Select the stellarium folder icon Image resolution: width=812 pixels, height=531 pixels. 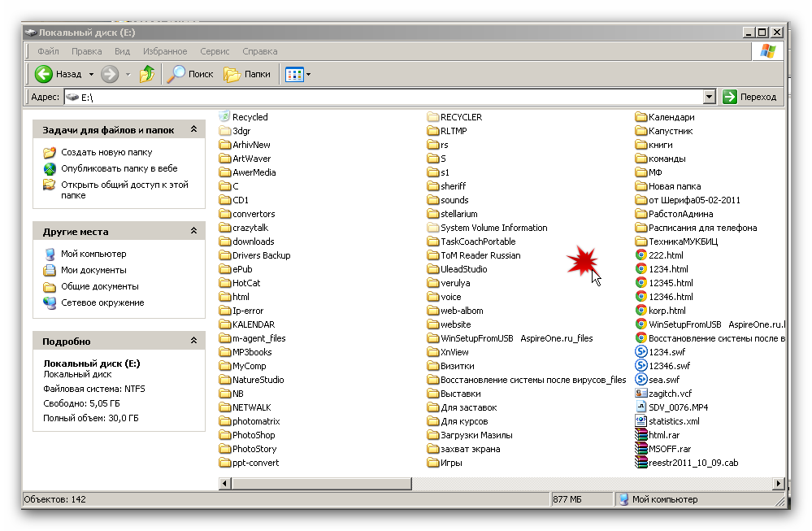(x=433, y=214)
